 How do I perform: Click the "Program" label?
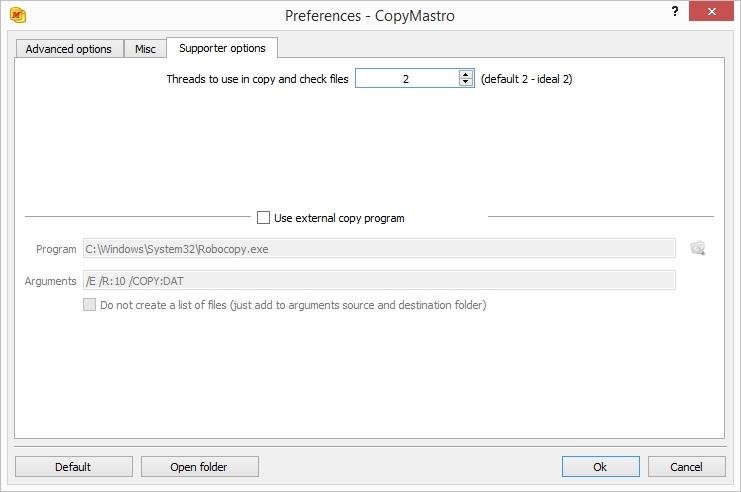[x=56, y=249]
